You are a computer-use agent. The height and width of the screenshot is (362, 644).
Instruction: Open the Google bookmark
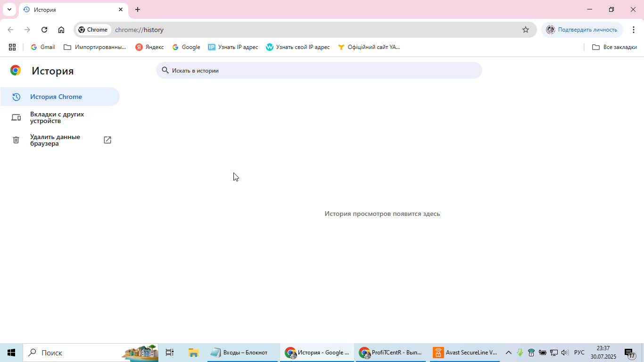(186, 47)
